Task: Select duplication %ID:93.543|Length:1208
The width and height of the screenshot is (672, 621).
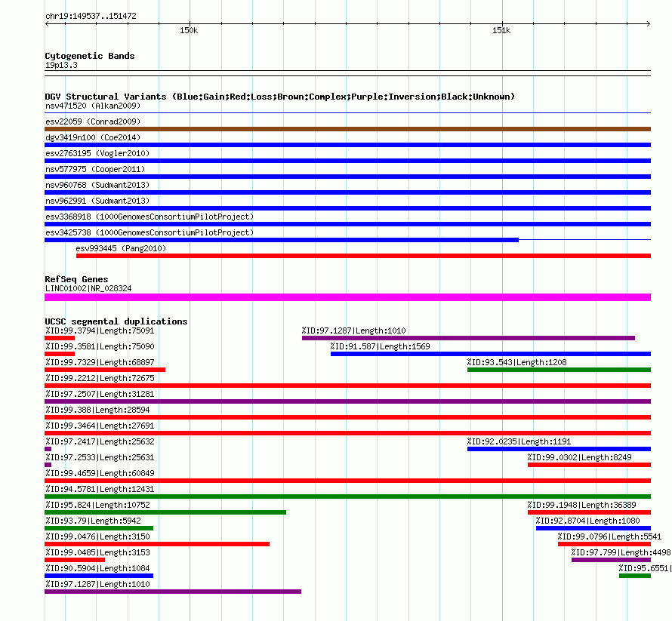Action: pos(517,362)
